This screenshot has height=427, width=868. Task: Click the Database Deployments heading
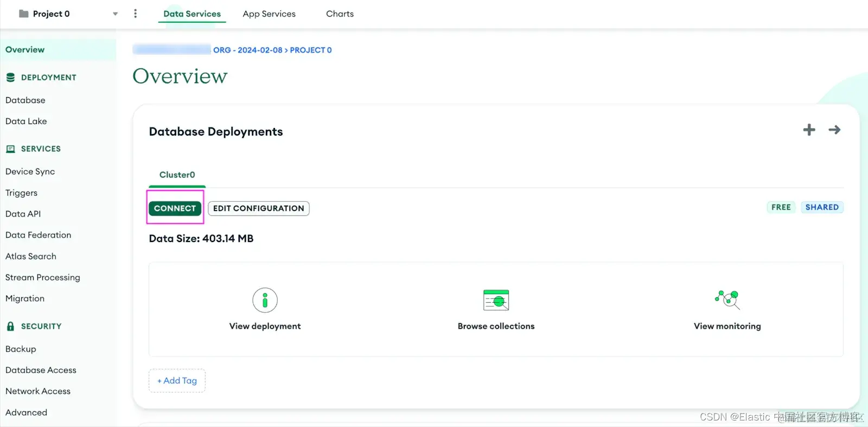click(x=216, y=132)
